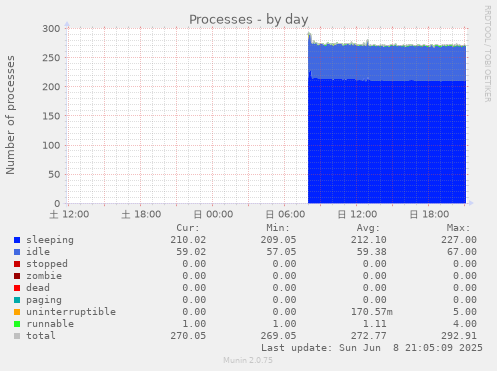Click idle maximum value 67.00
Image resolution: width=497 pixels, height=371 pixels.
click(462, 252)
